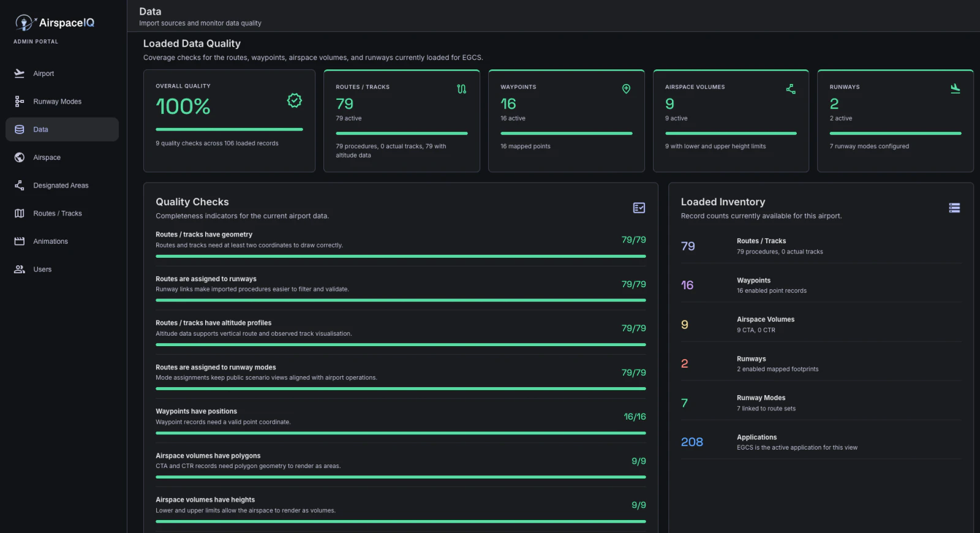Click the pin icon in Waypoints card
The image size is (980, 533).
click(626, 89)
